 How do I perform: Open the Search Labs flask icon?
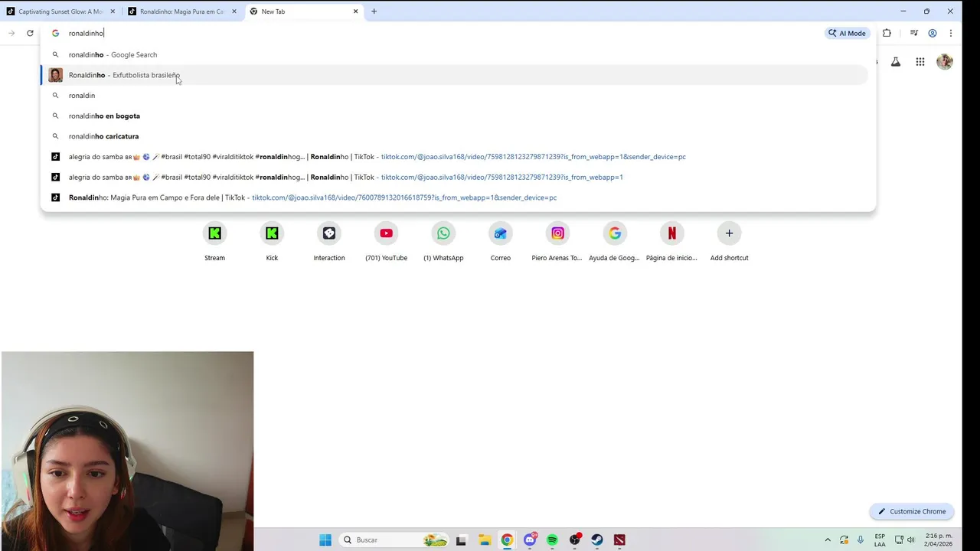tap(896, 62)
